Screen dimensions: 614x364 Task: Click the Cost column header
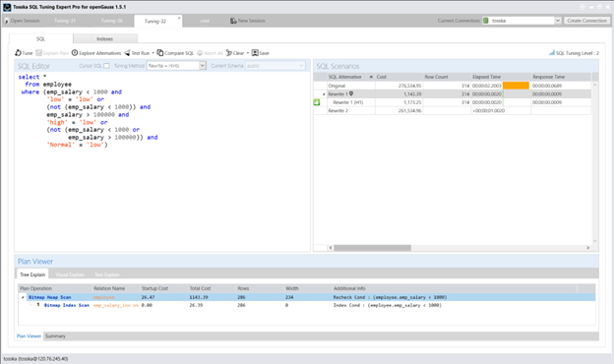click(x=399, y=77)
